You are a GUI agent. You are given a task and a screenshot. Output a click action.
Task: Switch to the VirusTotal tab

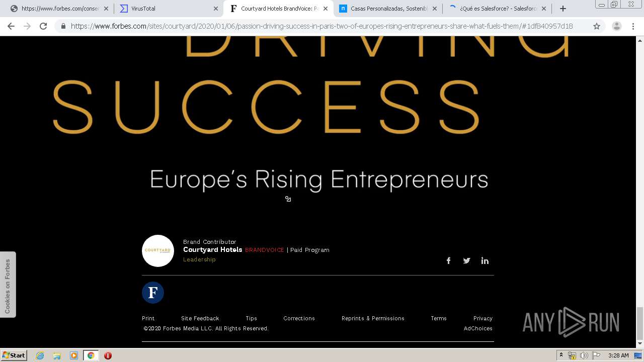[x=168, y=9]
